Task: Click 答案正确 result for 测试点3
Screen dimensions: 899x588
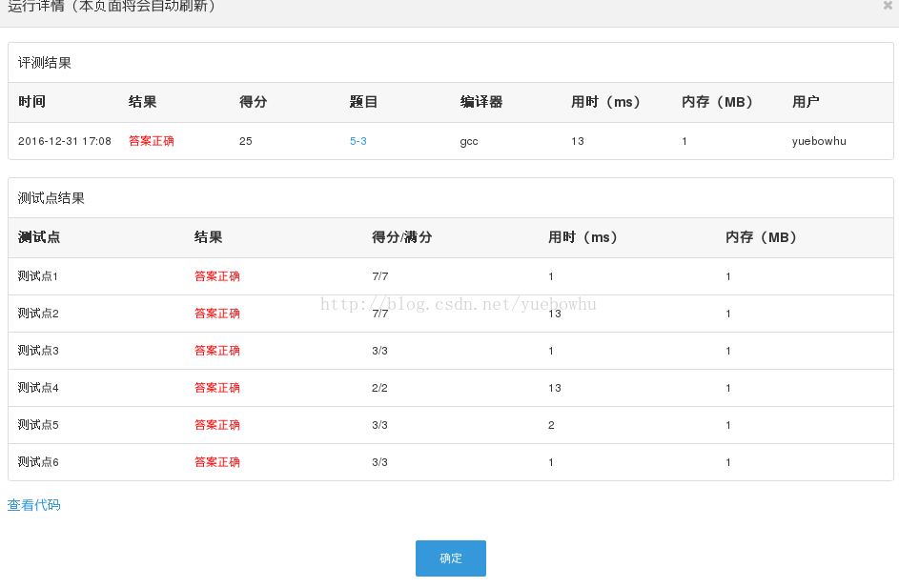Action: tap(217, 351)
